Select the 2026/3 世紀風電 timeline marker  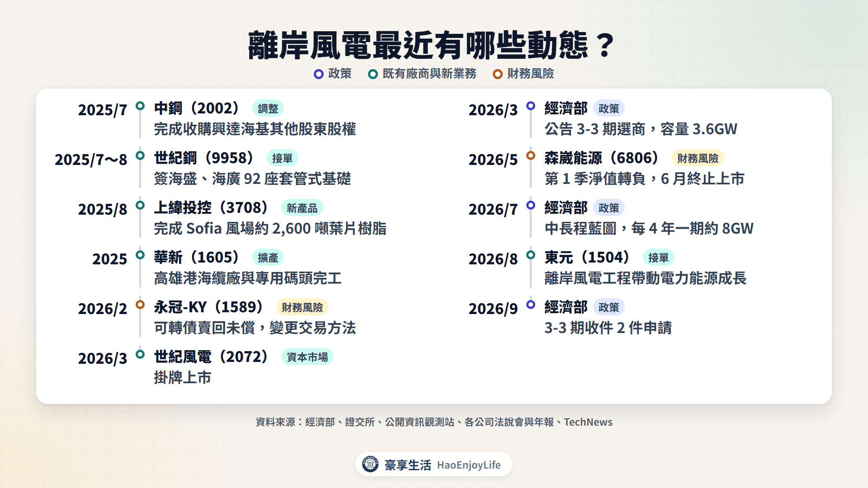[140, 354]
